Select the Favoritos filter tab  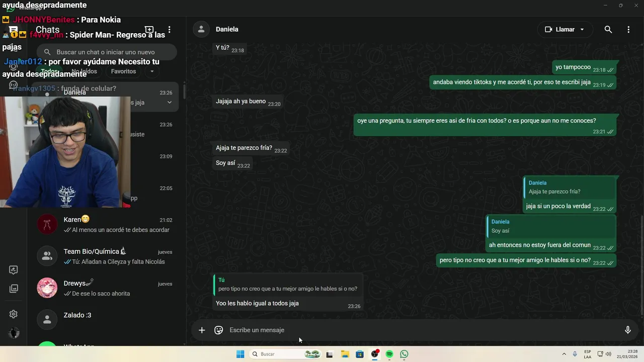(124, 71)
